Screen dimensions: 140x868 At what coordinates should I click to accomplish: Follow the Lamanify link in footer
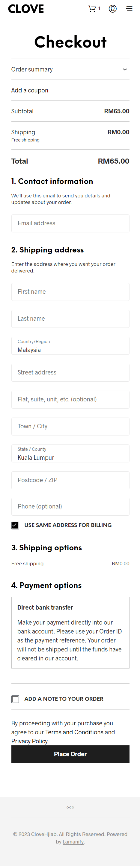73,841
